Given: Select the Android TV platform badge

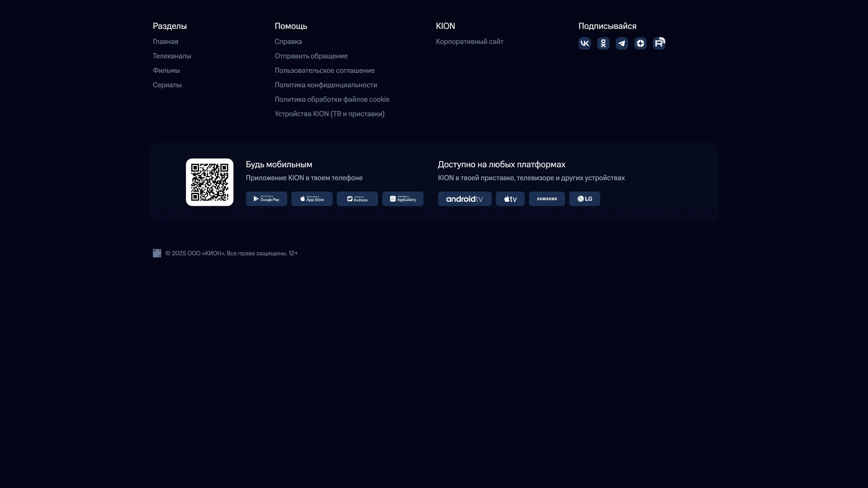Looking at the screenshot, I should click(x=464, y=199).
